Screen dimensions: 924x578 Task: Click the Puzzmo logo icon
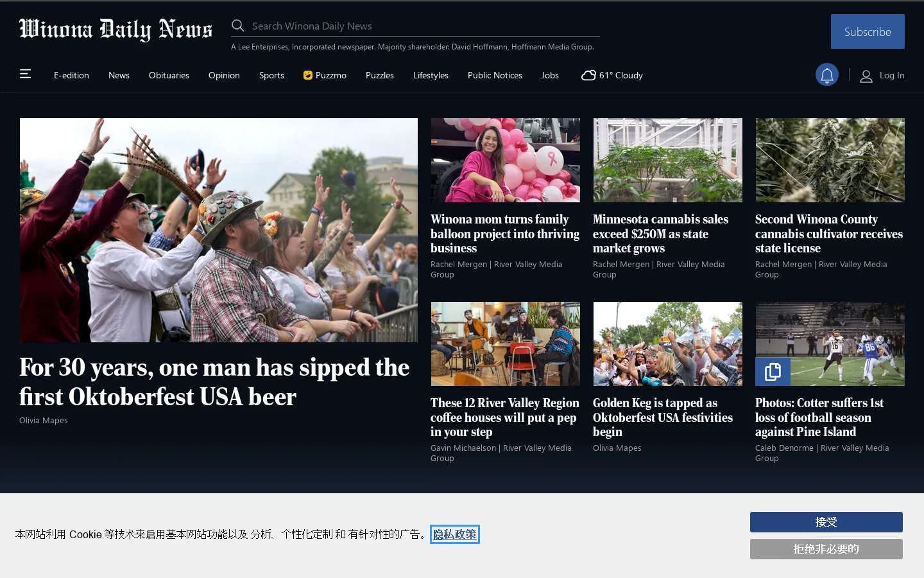click(x=308, y=75)
